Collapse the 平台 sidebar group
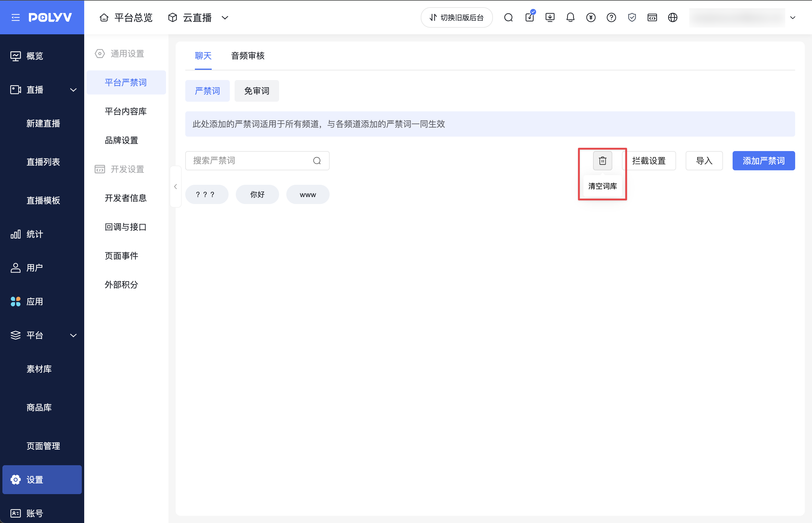The image size is (812, 523). tap(73, 336)
